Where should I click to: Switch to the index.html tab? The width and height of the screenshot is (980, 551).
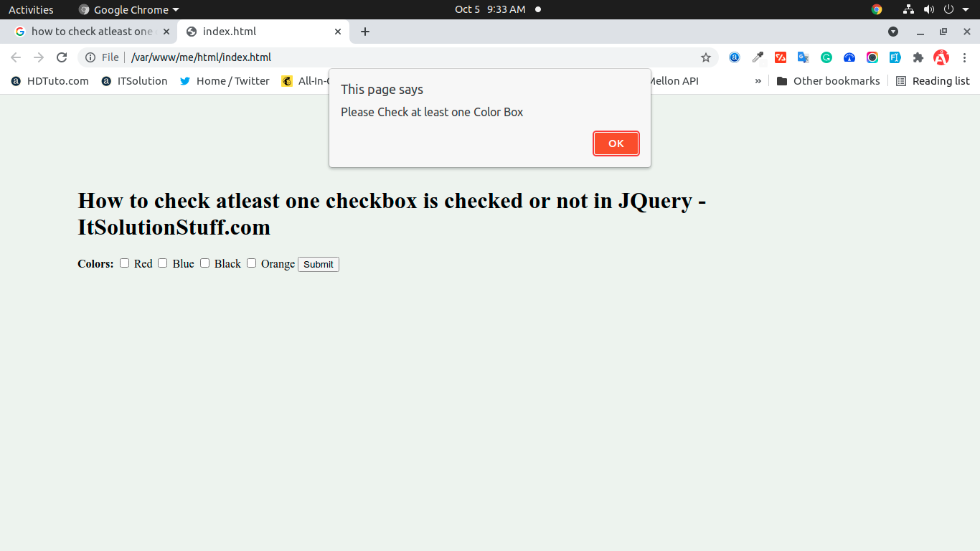click(x=255, y=31)
